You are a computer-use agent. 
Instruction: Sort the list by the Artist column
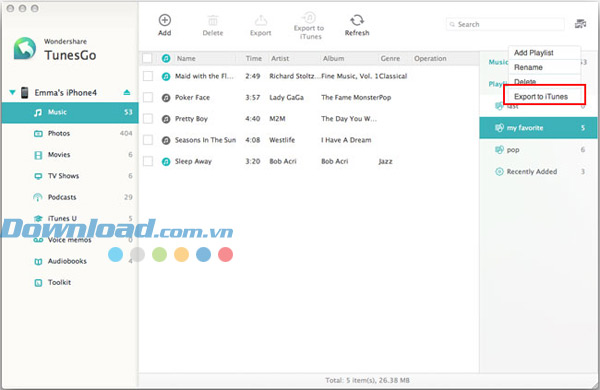point(280,59)
